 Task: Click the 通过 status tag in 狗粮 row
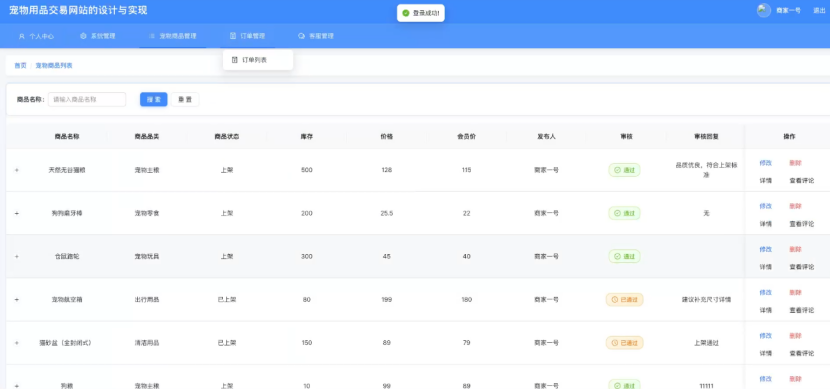624,386
